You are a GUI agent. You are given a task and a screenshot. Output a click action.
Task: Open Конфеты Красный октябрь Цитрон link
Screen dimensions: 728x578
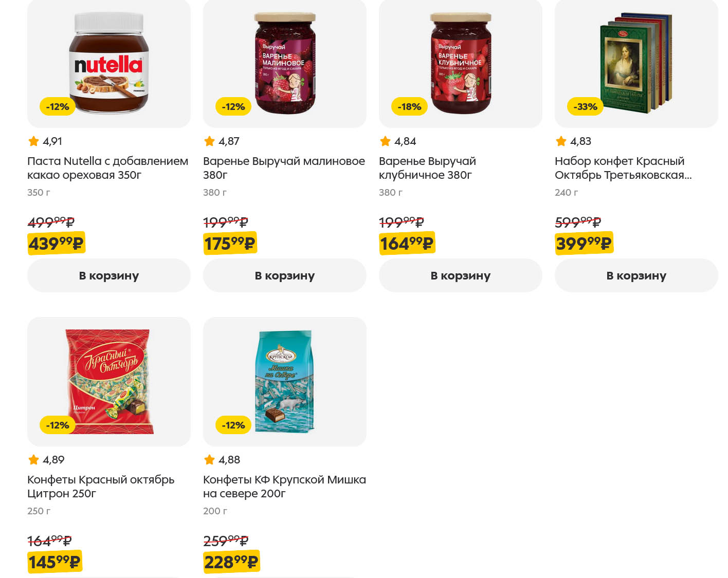click(101, 487)
